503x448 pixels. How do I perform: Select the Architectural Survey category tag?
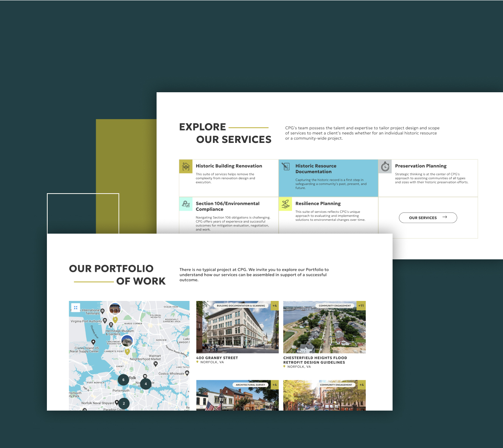(x=250, y=385)
